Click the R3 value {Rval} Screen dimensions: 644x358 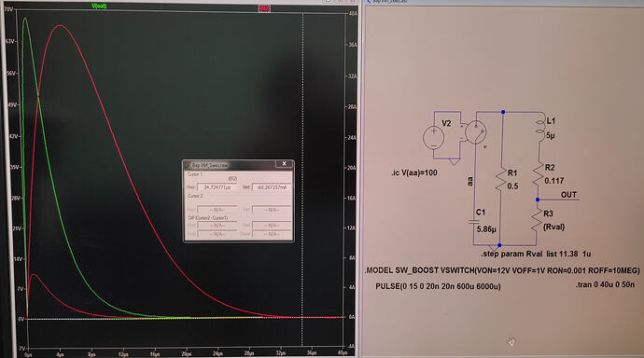tap(553, 227)
